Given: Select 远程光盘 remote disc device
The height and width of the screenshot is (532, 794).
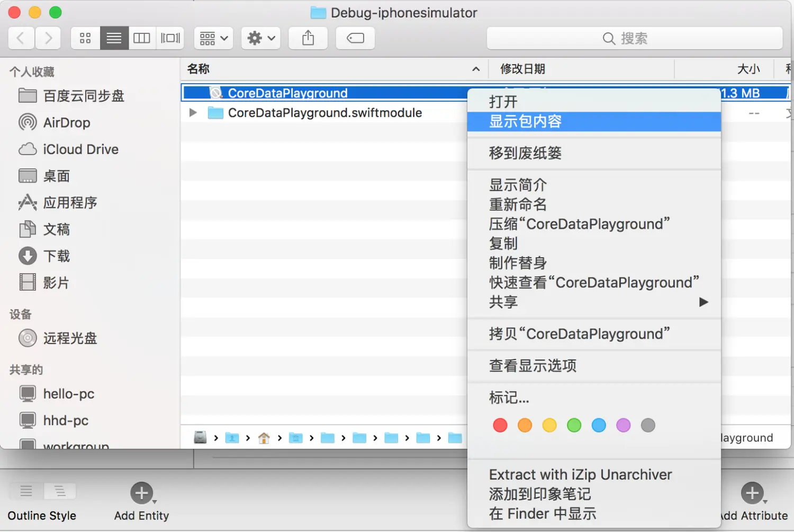Looking at the screenshot, I should 58,338.
